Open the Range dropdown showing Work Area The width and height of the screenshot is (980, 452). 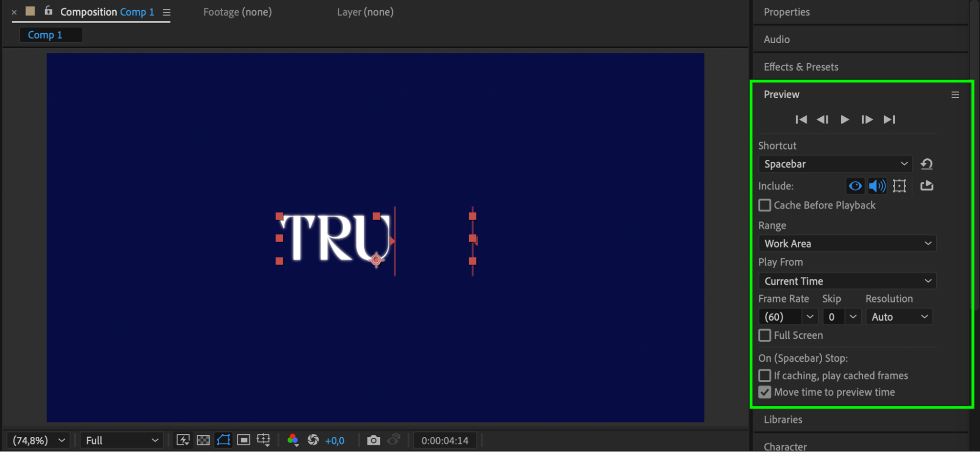coord(847,243)
